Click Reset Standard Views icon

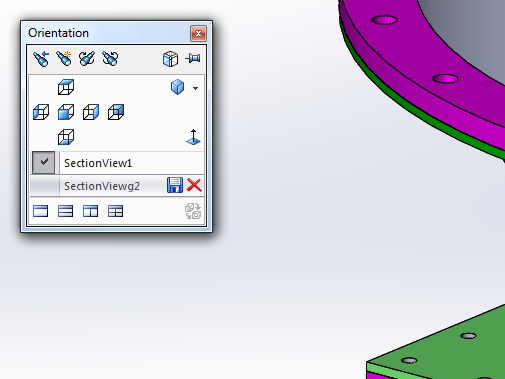tap(110, 59)
